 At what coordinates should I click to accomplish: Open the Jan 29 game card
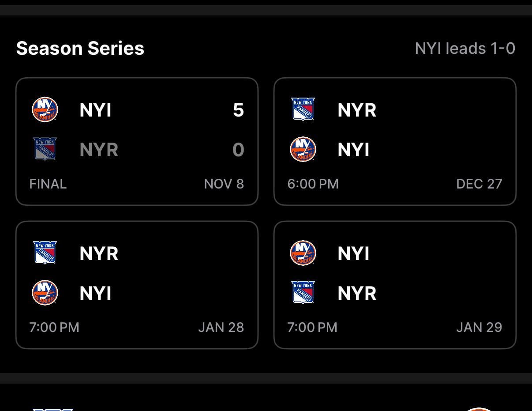click(x=395, y=285)
